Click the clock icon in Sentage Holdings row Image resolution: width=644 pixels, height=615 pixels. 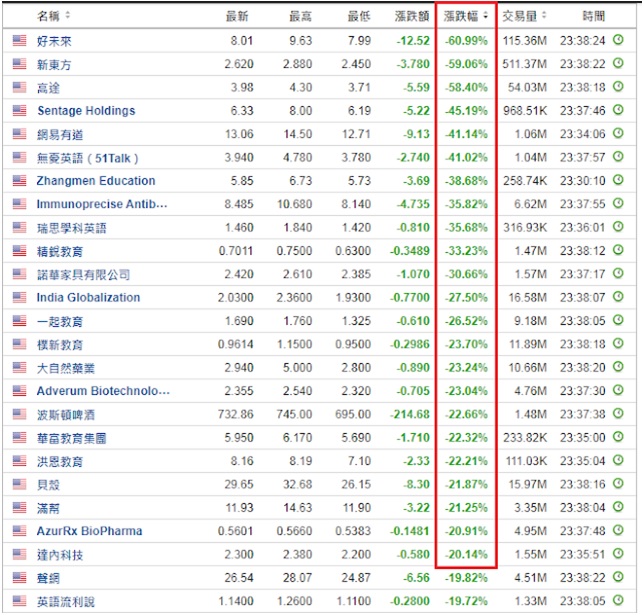pos(618,110)
